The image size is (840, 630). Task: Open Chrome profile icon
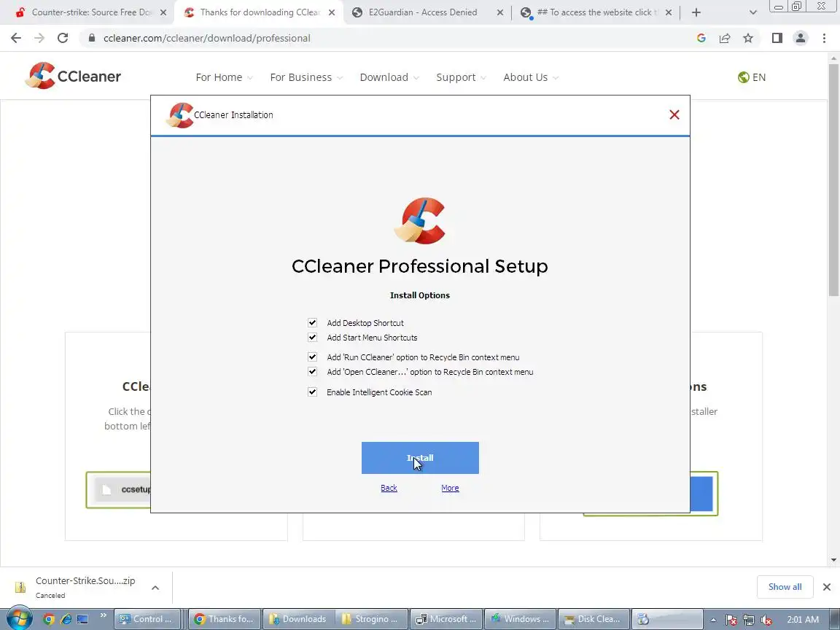coord(801,38)
